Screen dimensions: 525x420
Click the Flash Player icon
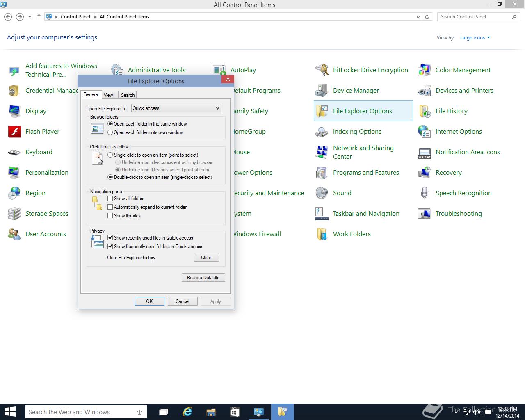tap(14, 132)
